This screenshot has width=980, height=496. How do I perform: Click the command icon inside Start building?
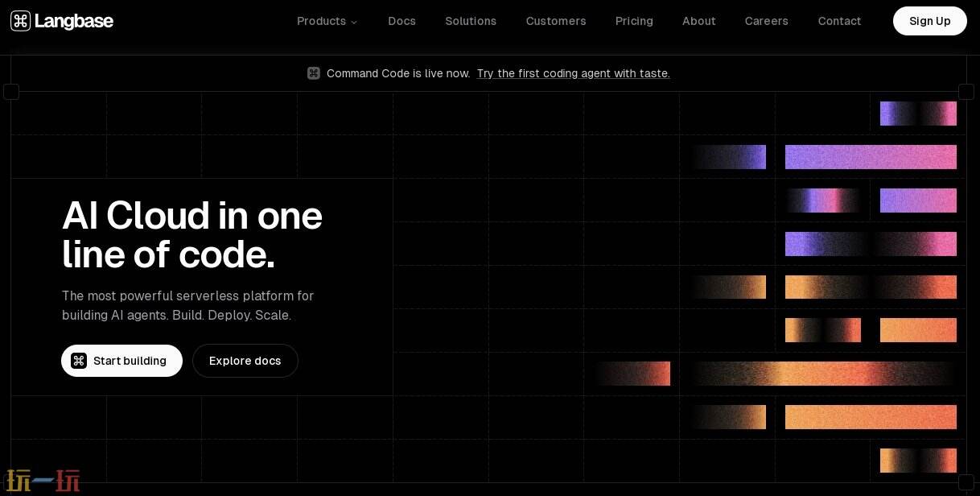click(79, 361)
